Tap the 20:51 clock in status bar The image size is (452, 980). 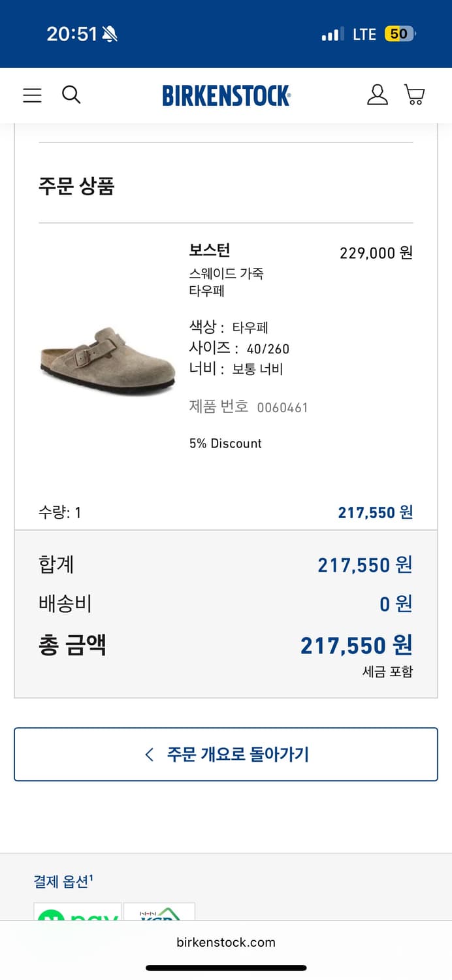(71, 34)
